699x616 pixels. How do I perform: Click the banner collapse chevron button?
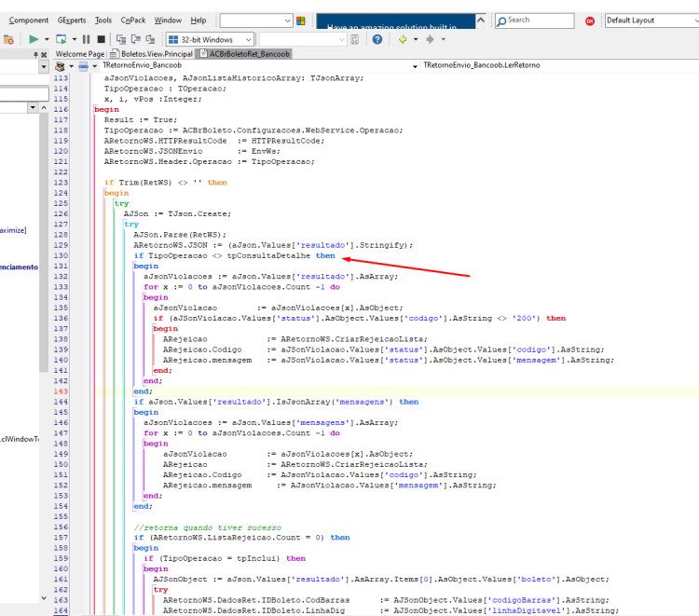pos(481,21)
